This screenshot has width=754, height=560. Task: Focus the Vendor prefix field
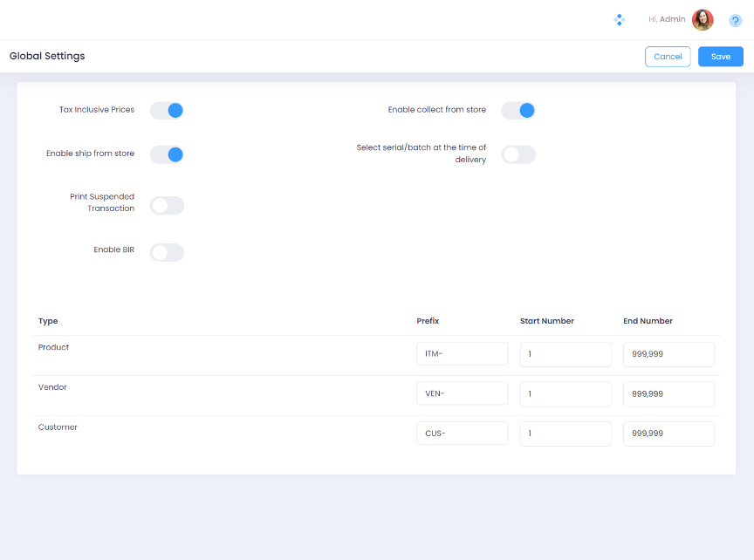[x=462, y=394]
